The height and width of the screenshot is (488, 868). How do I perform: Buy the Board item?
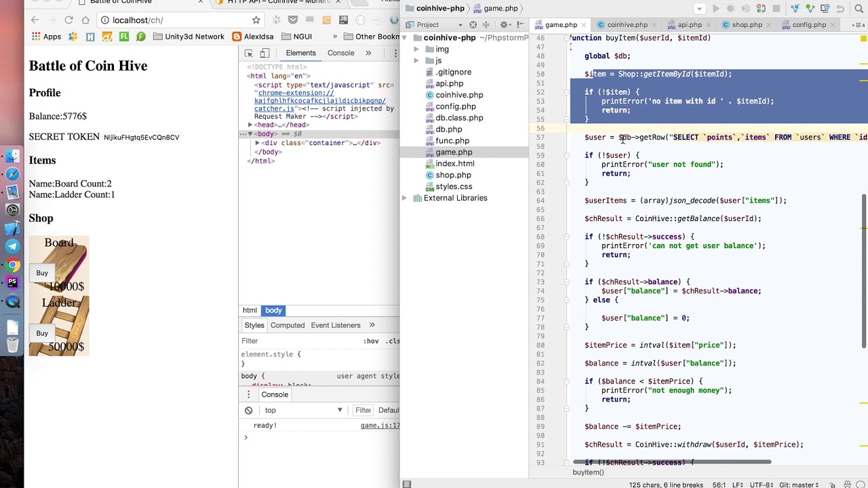42,273
